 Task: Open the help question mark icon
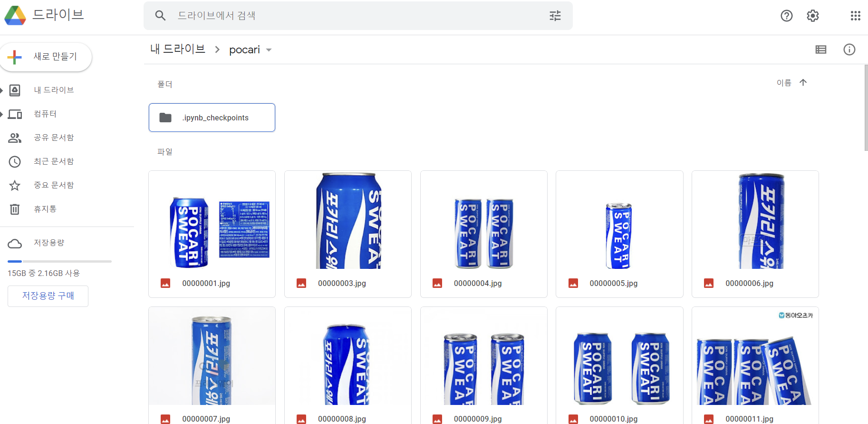(x=787, y=16)
